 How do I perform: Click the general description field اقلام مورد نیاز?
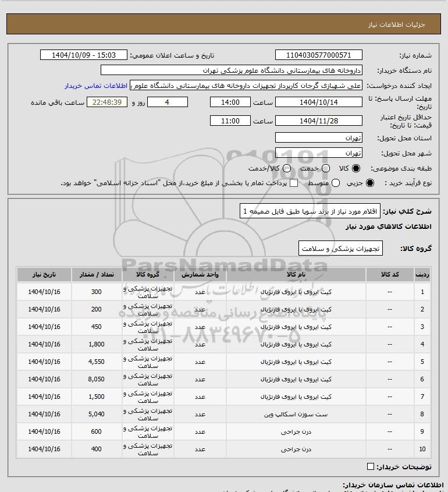310,211
